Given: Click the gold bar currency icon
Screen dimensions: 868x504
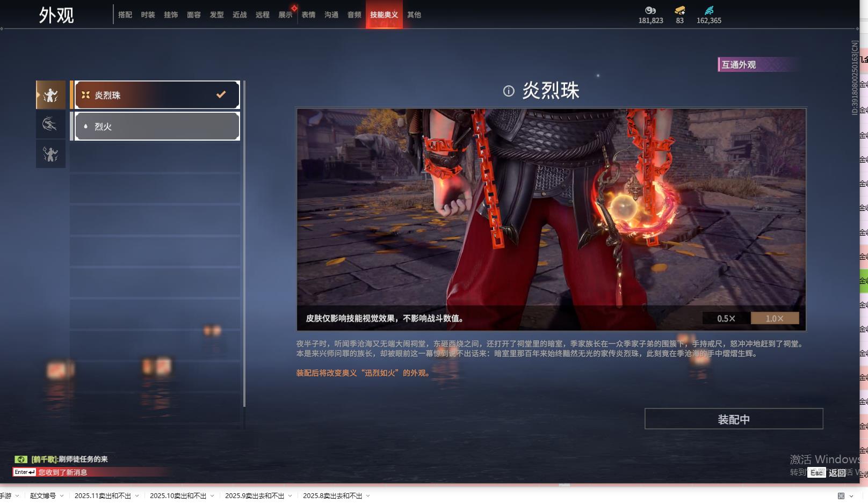Looking at the screenshot, I should 680,10.
